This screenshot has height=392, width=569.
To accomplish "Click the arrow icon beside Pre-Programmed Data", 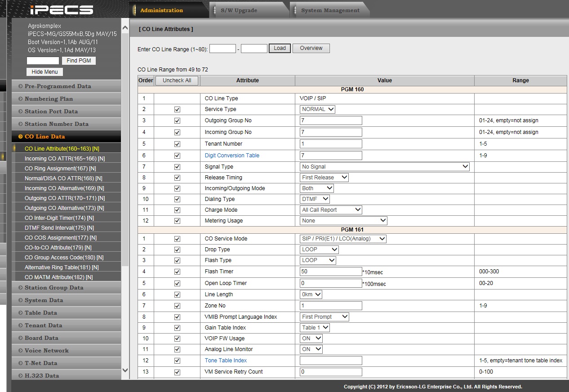I will (21, 86).
